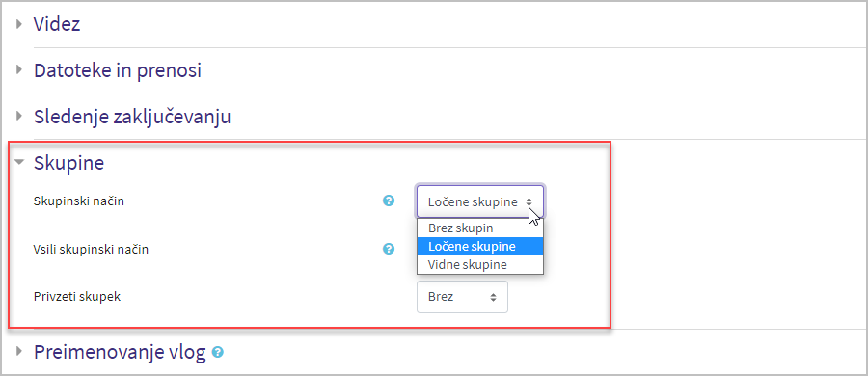Click help icon next to Preimenovanje vlog
The width and height of the screenshot is (868, 376).
218,352
